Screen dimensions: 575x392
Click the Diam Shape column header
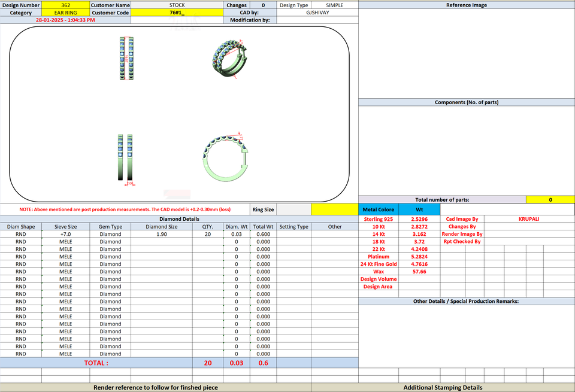point(21,227)
